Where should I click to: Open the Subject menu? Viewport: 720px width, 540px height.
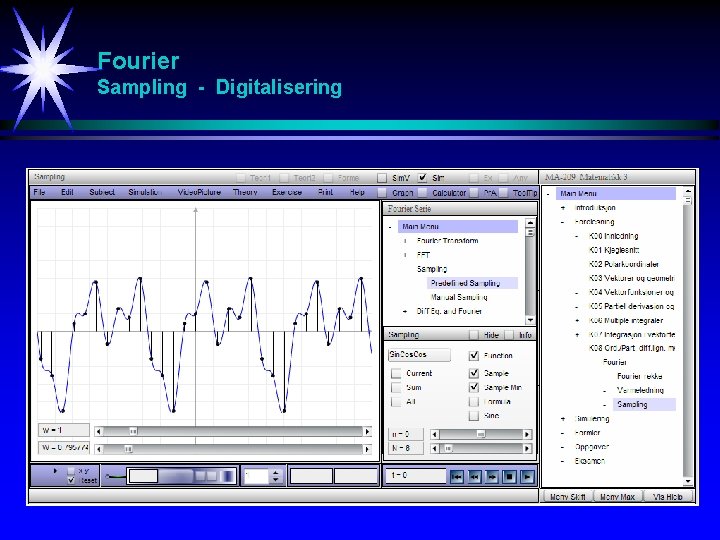pyautogui.click(x=102, y=192)
